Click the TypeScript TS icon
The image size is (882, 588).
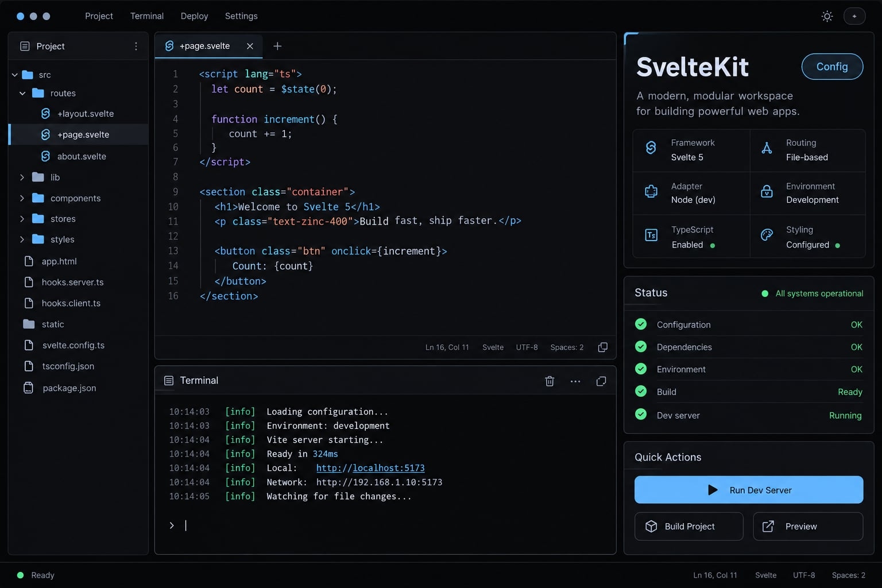tap(651, 235)
